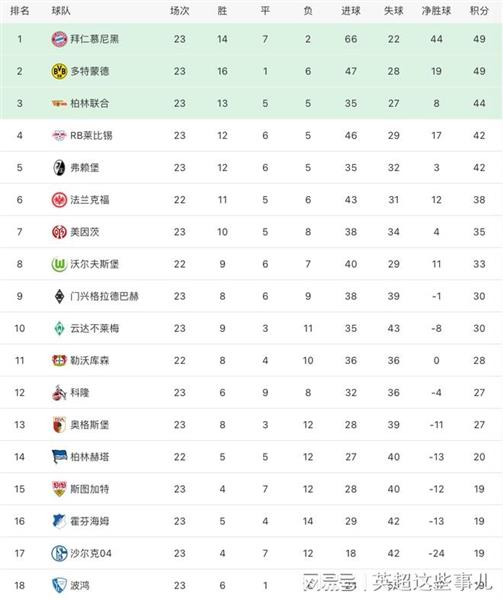Click the 排名 rank column header
Screen dimensions: 503x600
[x=20, y=11]
